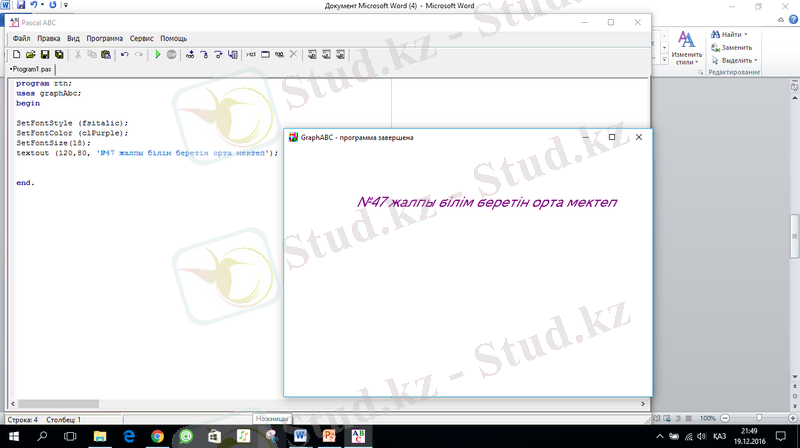800x448 pixels.
Task: Expand the Выделить dropdown in Word
Action: tap(757, 60)
